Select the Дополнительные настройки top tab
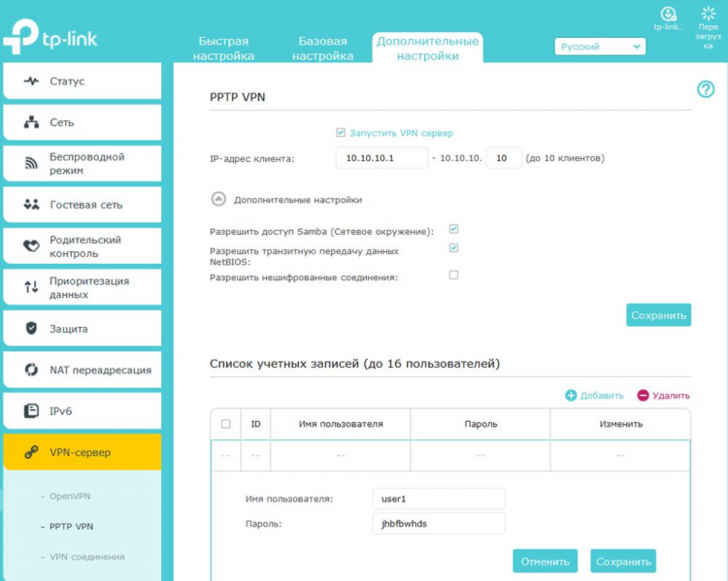The width and height of the screenshot is (728, 581). click(428, 48)
